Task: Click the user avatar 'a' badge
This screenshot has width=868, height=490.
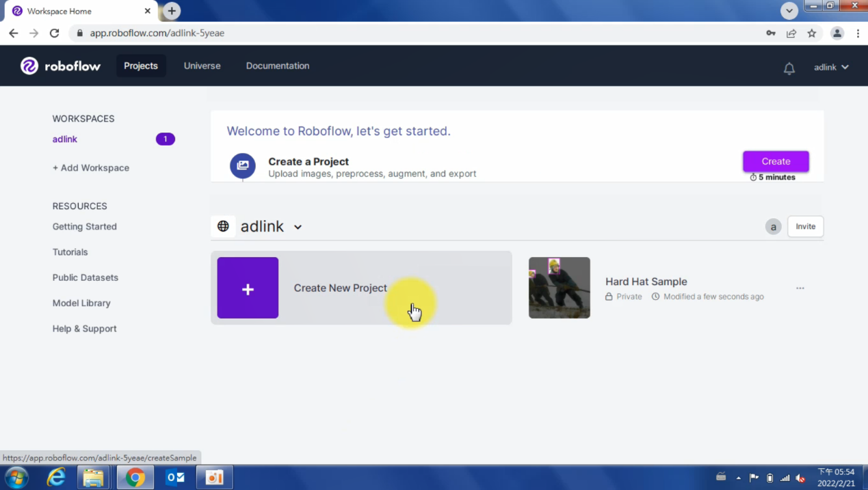Action: point(773,227)
